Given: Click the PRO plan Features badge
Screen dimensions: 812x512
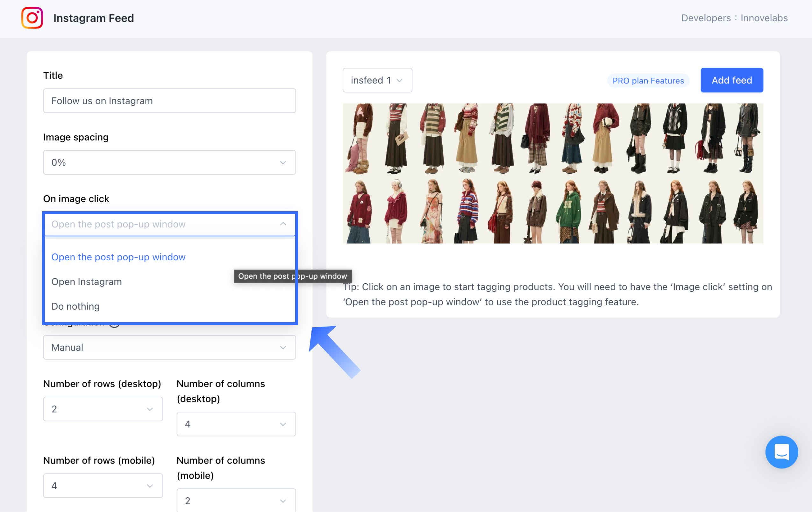Looking at the screenshot, I should pos(648,81).
